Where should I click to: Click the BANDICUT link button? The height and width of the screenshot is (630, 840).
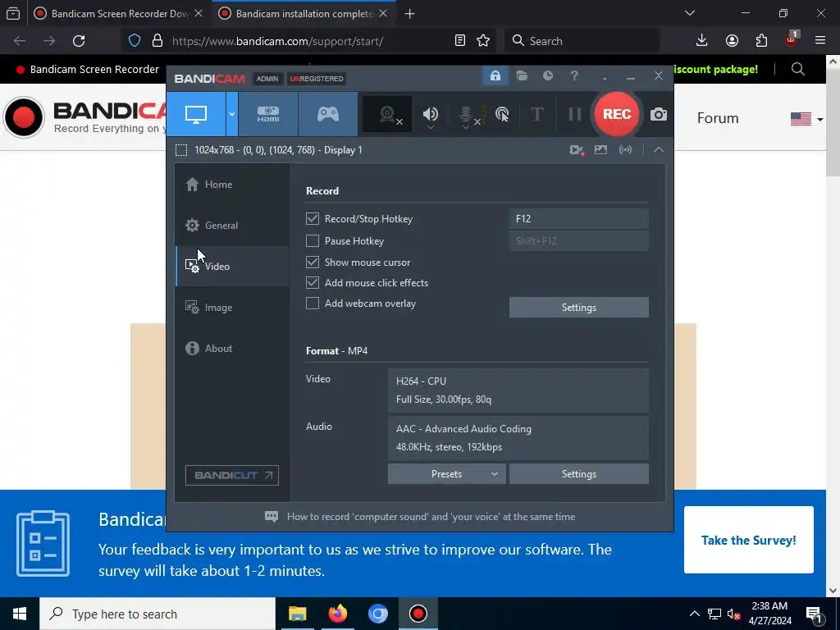[232, 475]
